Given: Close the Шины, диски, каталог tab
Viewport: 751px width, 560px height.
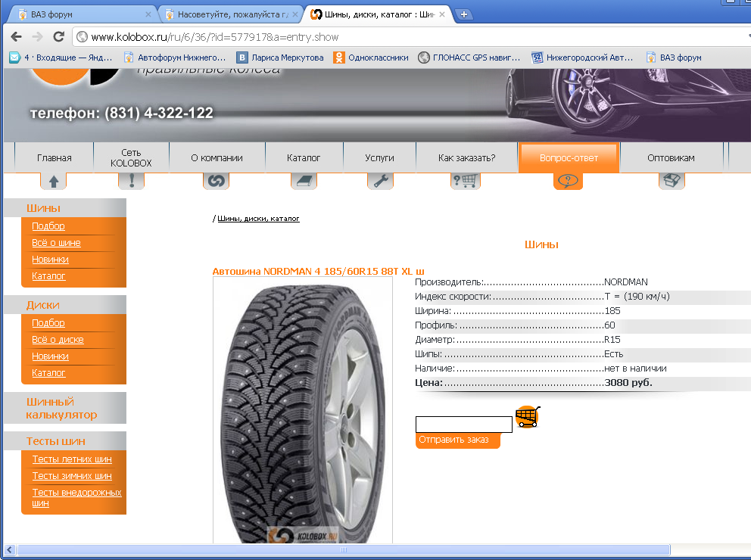Looking at the screenshot, I should [x=442, y=14].
